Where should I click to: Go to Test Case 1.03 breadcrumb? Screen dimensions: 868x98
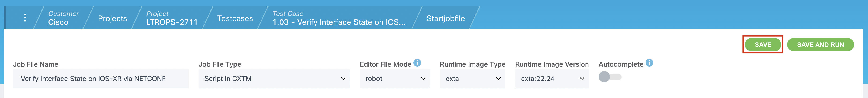339,18
